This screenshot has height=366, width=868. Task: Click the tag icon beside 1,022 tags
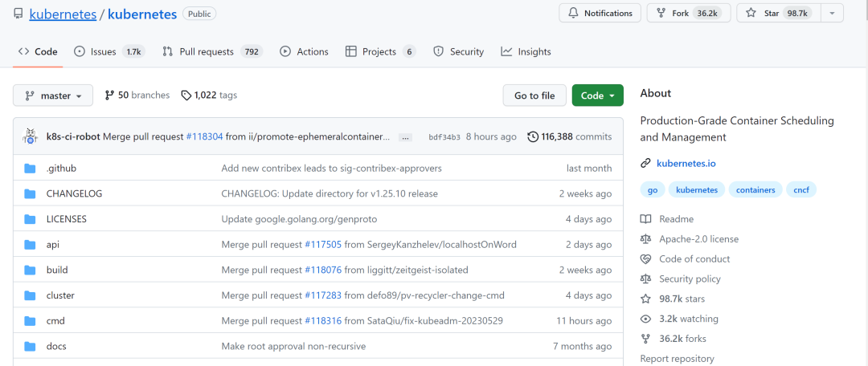(x=186, y=95)
